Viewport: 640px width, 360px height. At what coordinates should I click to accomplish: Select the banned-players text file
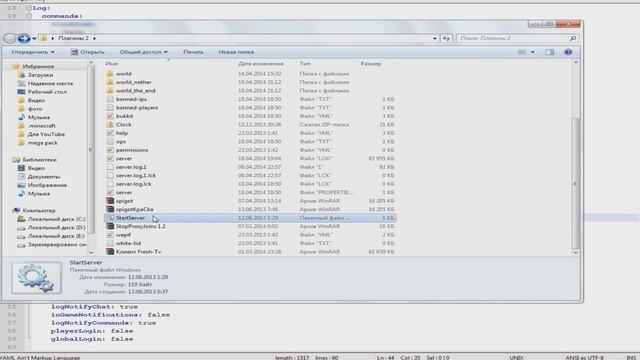point(137,108)
